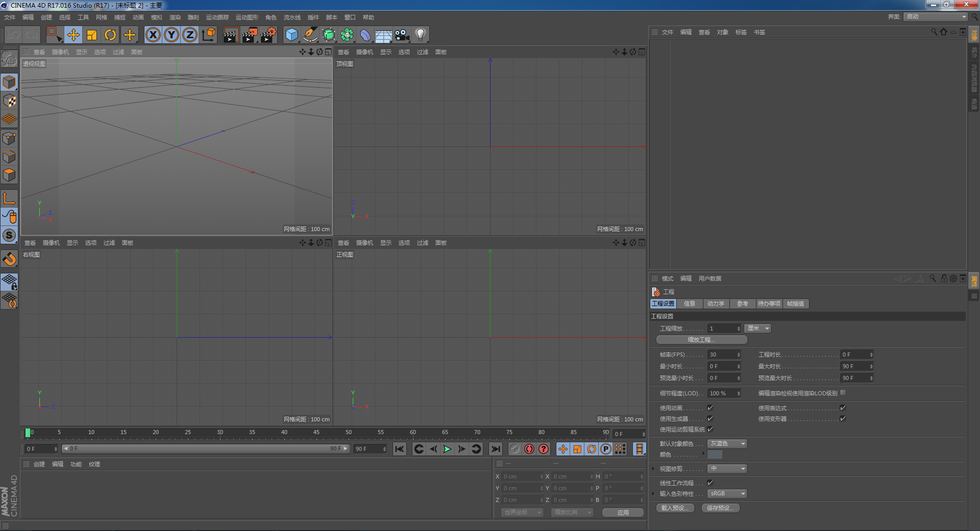Image resolution: width=980 pixels, height=531 pixels.
Task: Render the active view clapperboard icon
Action: 231,35
